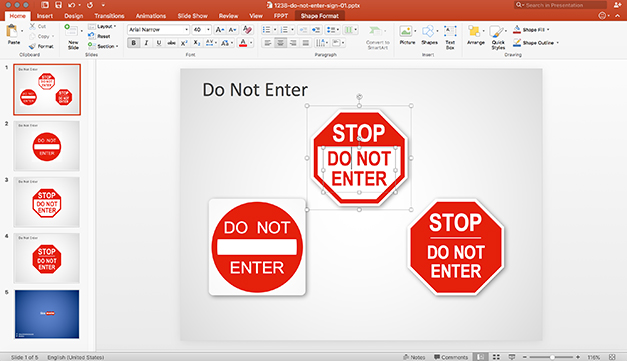Open the numbering list dropdown arrow
This screenshot has width=627, height=361.
pyautogui.click(x=292, y=30)
